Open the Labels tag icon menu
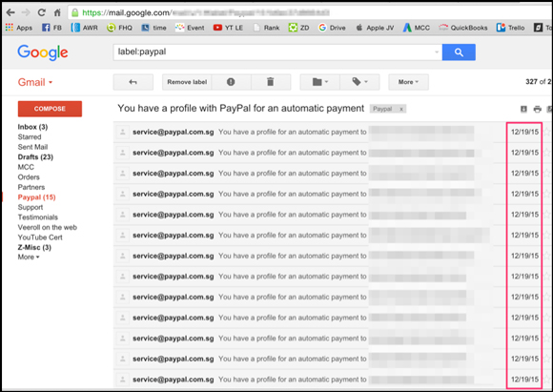The height and width of the screenshot is (392, 553). tap(359, 82)
